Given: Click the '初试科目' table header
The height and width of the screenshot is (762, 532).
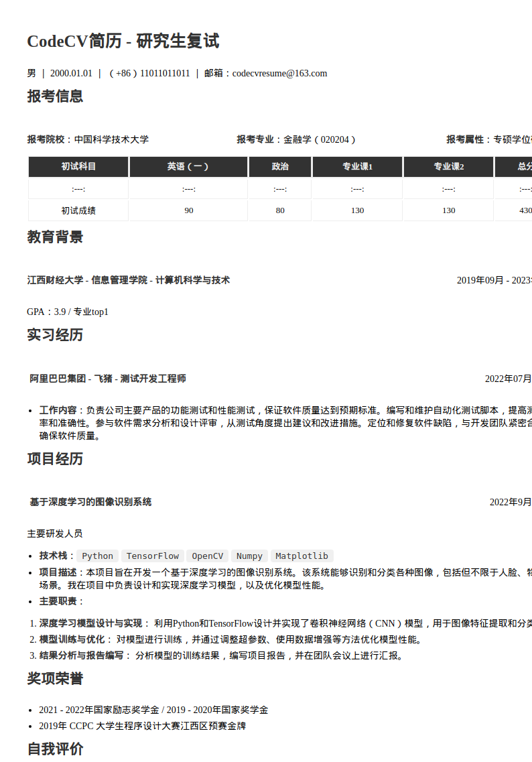Looking at the screenshot, I should pyautogui.click(x=78, y=167).
